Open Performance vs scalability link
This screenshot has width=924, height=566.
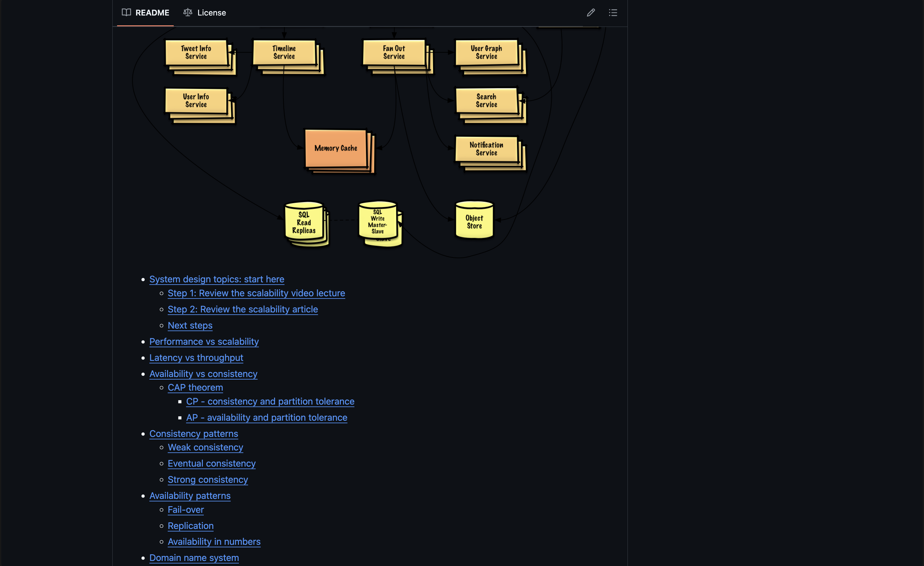pos(204,341)
